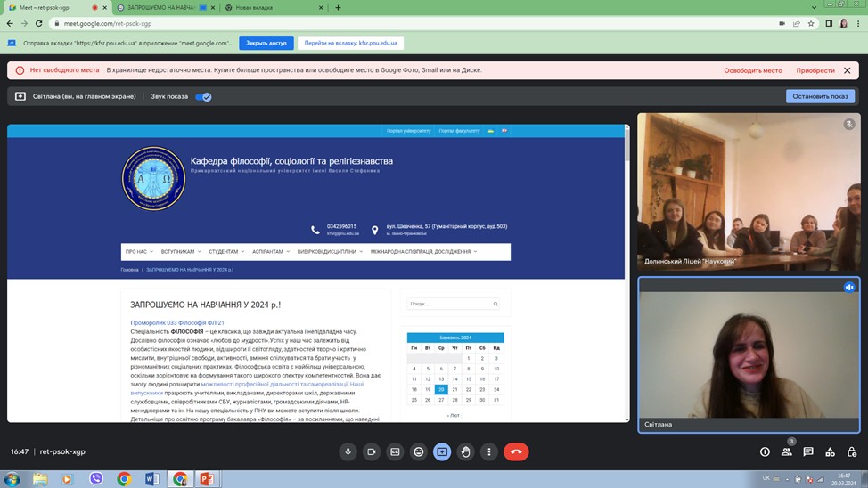Toggle the 'Звук показа' switch
This screenshot has height=488, width=868.
tap(203, 96)
